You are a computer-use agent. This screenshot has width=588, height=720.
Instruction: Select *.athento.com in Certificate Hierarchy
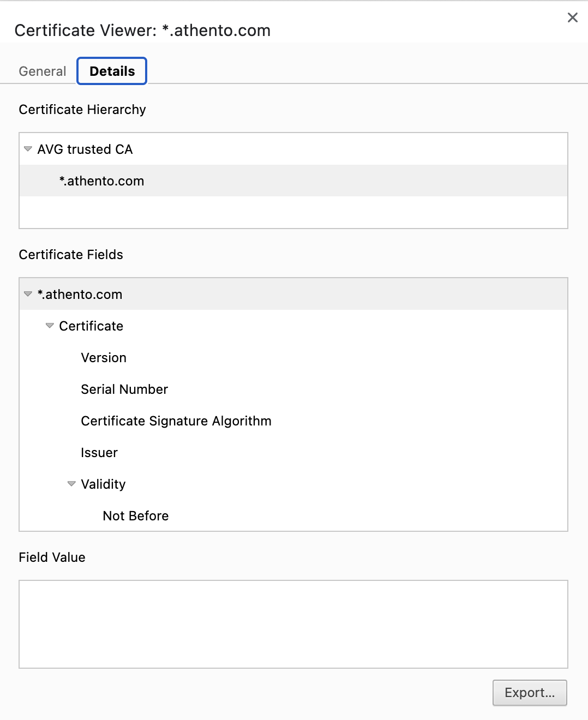tap(101, 181)
